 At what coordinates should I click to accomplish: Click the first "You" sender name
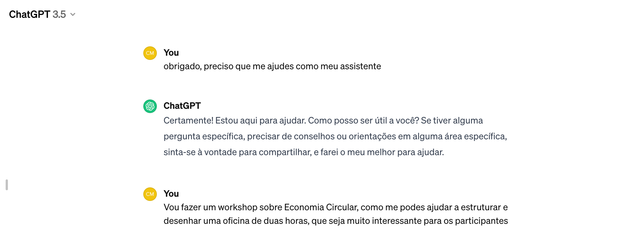pyautogui.click(x=171, y=53)
